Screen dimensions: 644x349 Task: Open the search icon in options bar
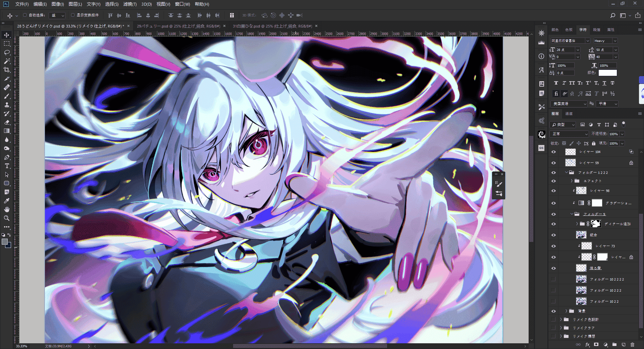612,15
